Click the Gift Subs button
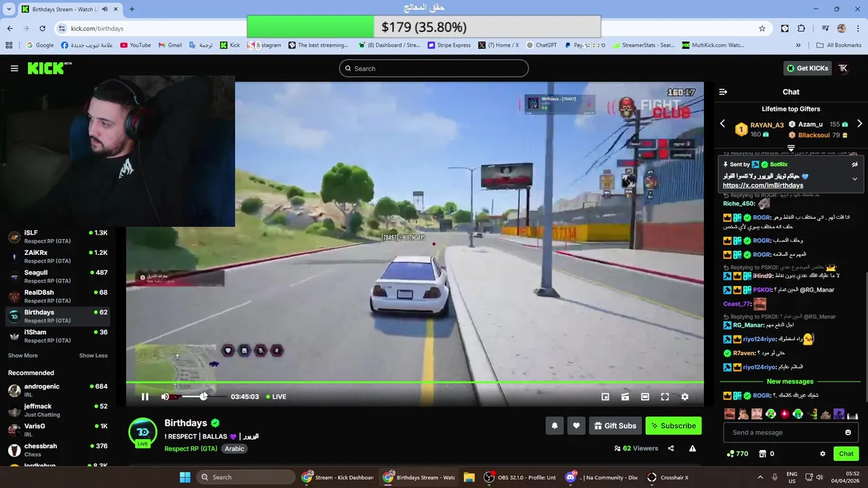Viewport: 868px width, 488px height. pos(615,426)
